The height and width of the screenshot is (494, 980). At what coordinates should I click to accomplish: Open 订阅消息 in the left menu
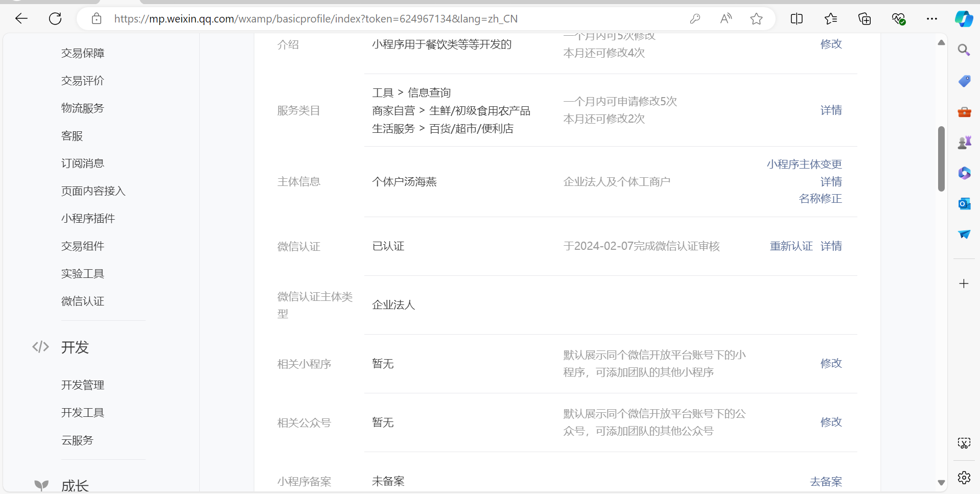tap(83, 163)
